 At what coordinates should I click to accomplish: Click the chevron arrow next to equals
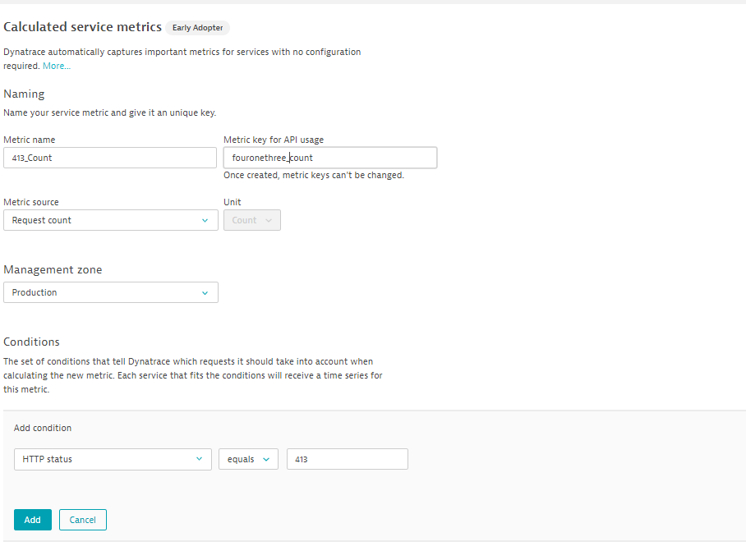[x=266, y=459]
